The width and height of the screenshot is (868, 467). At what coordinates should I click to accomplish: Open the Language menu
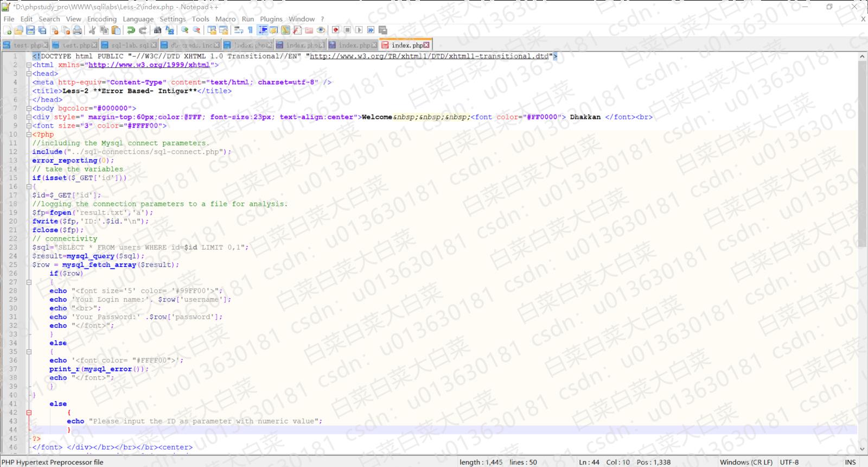[x=138, y=19]
